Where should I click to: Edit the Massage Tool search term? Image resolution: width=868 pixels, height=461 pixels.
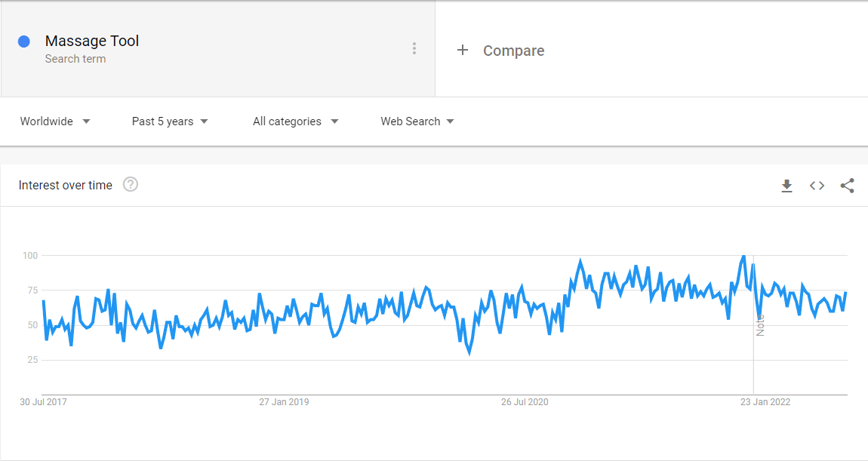click(92, 41)
